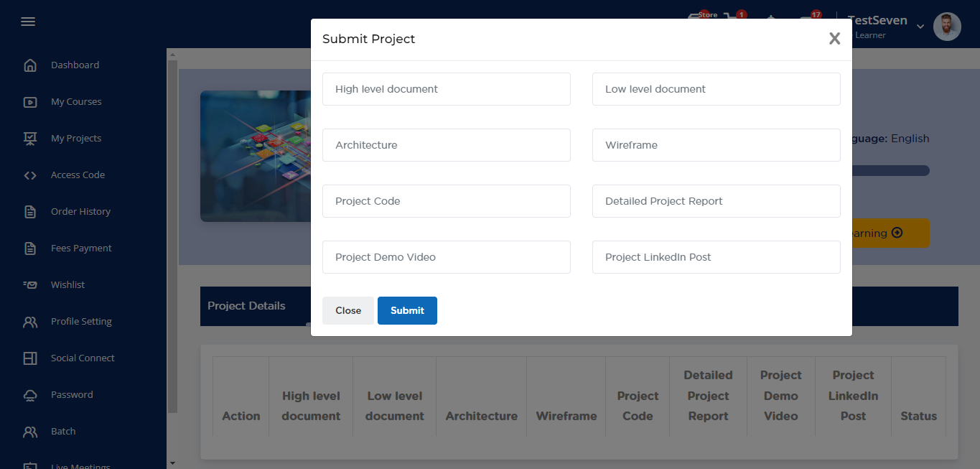The image size is (980, 469).
Task: Open the user avatar profile picture
Action: [x=947, y=27]
